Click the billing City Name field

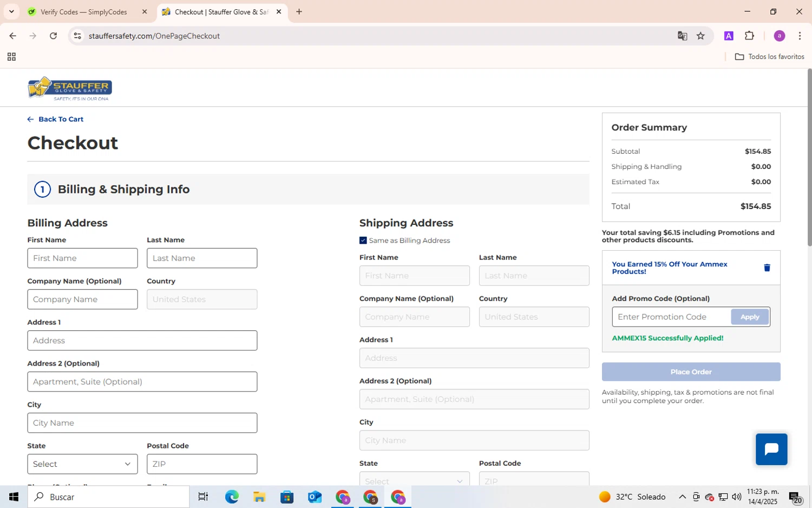pos(142,423)
